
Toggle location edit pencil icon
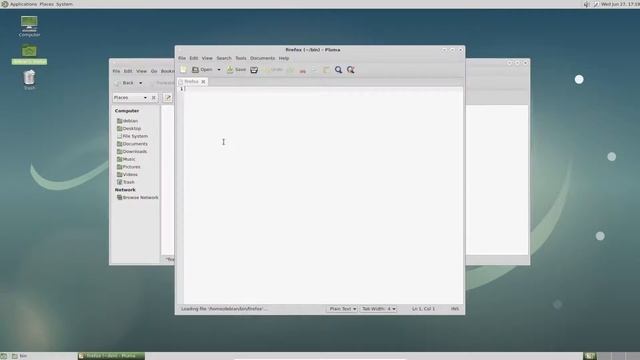tap(168, 98)
